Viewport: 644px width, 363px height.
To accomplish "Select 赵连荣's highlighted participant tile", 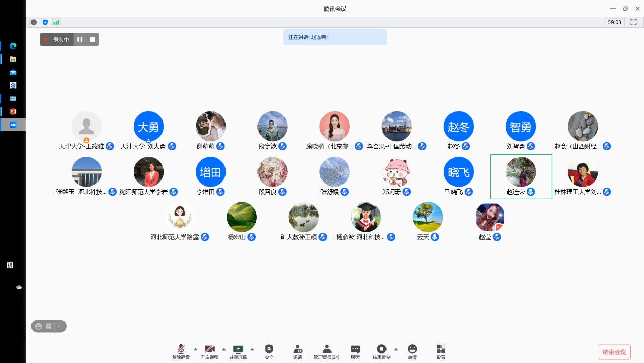I will pos(521,176).
